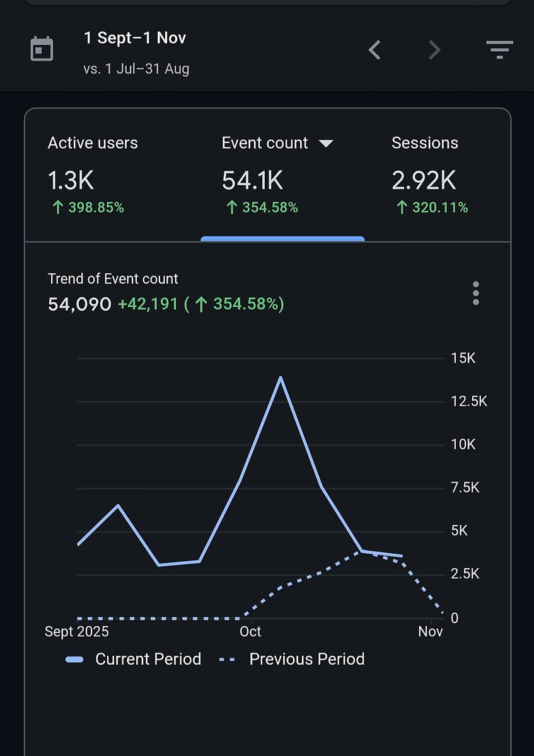
Task: Tap the vs. 1 Jul–31 Aug comparison text
Action: coord(136,68)
